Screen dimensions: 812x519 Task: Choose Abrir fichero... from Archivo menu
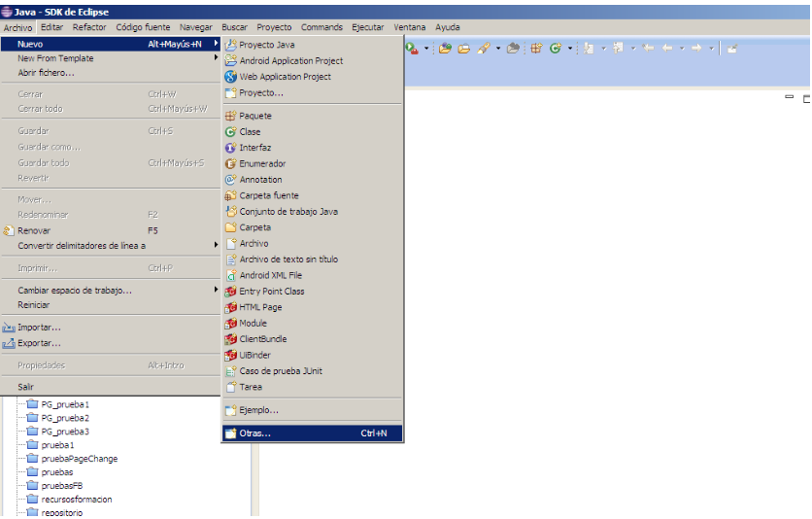[111, 73]
